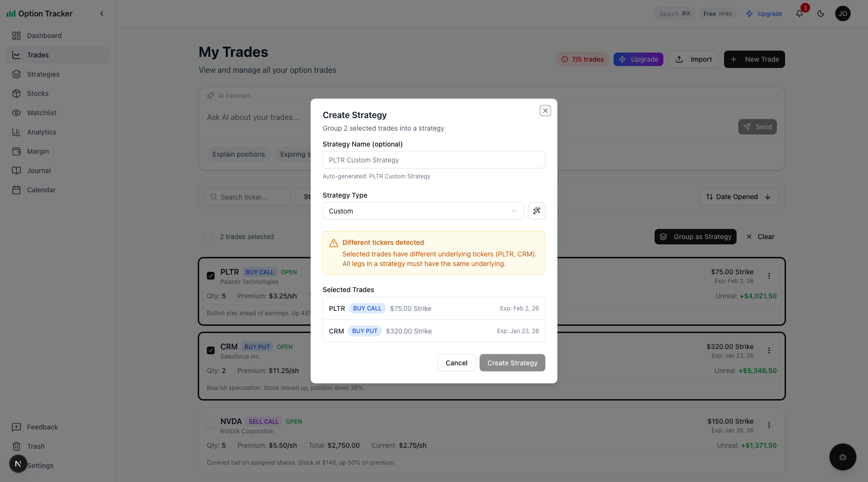Go to the Journal page
This screenshot has width=868, height=482.
tap(38, 170)
